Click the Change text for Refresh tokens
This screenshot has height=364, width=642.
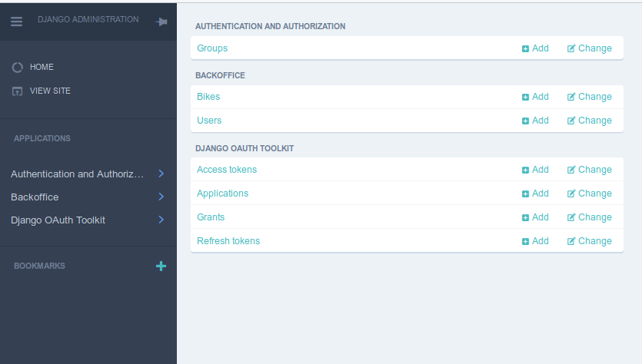pos(595,241)
